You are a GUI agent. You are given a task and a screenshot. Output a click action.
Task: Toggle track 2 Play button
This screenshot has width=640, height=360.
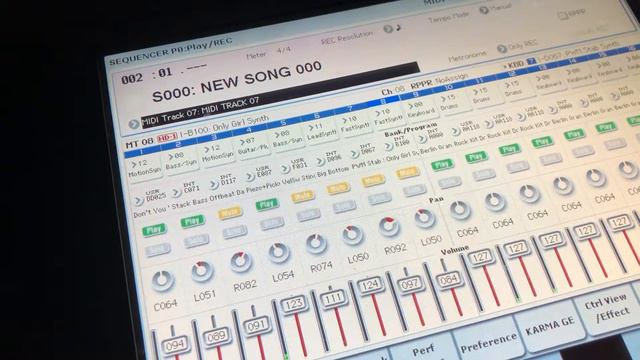click(x=192, y=221)
